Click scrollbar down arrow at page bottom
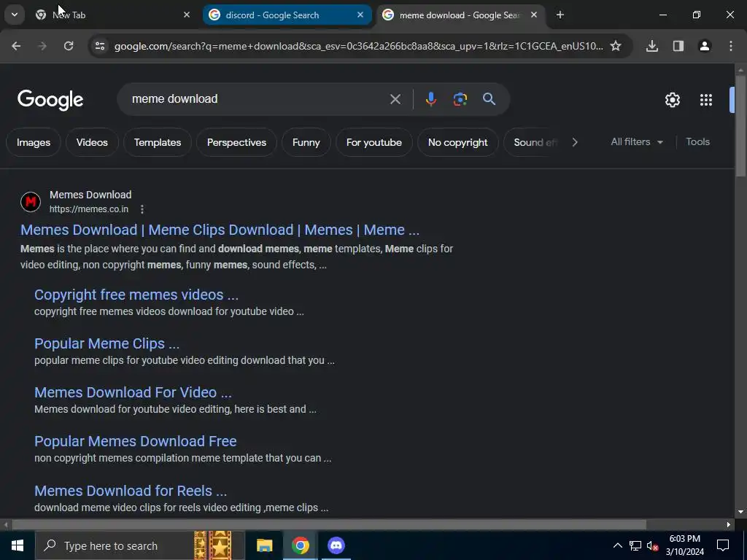747x560 pixels. pos(741,513)
